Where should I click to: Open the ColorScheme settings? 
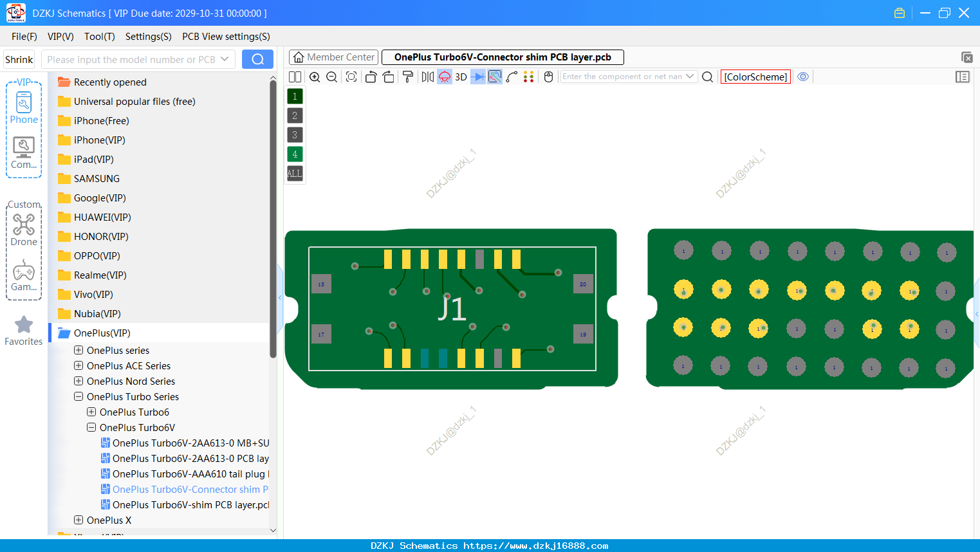tap(755, 77)
